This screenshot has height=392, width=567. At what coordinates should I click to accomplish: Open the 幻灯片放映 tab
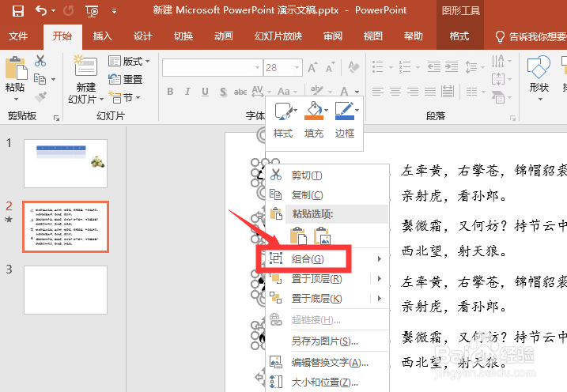278,36
